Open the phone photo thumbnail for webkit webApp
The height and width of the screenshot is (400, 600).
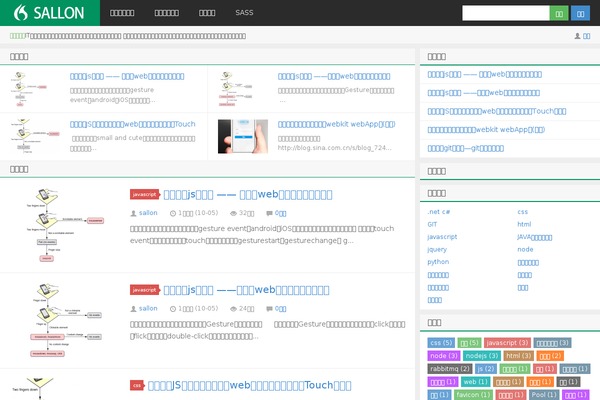click(243, 136)
